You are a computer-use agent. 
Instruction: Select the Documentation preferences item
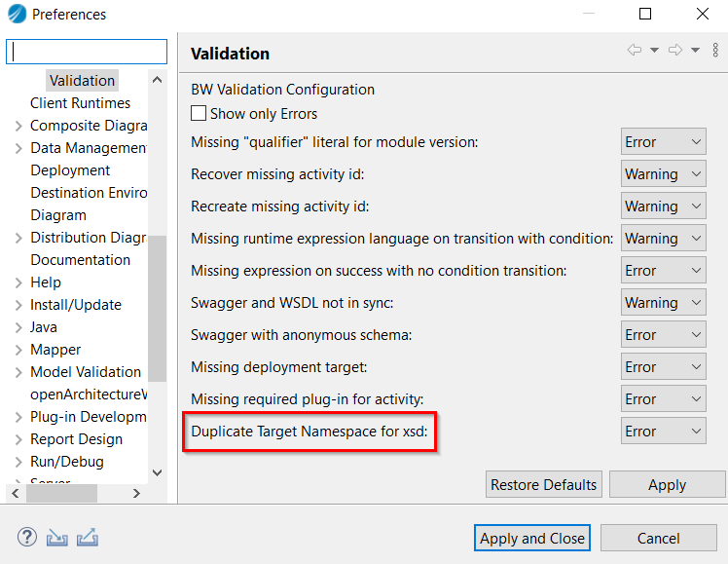coord(80,260)
